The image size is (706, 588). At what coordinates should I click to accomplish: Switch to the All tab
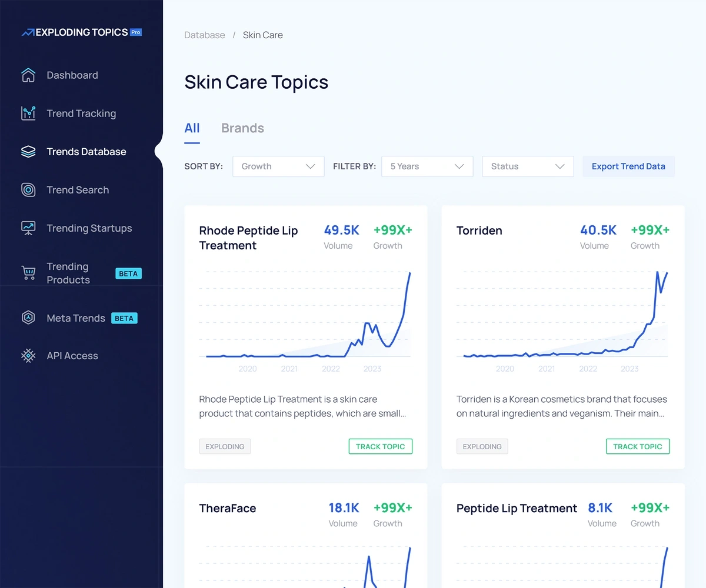click(192, 128)
